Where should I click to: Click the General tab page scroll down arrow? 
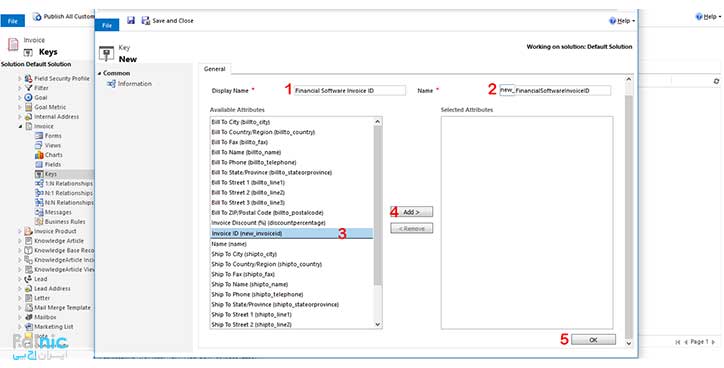click(628, 344)
